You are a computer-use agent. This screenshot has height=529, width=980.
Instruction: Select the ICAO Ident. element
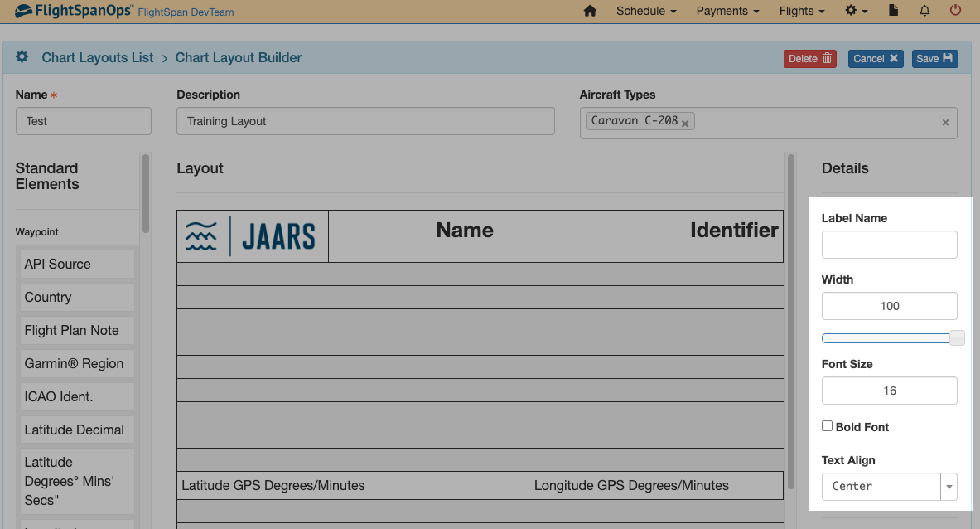click(x=78, y=396)
